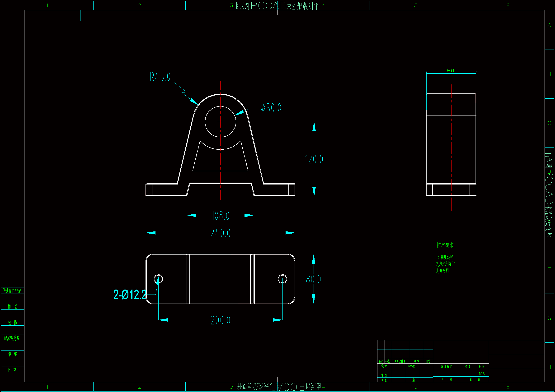Select the 2-Ø12.2 hole callout text

130,295
